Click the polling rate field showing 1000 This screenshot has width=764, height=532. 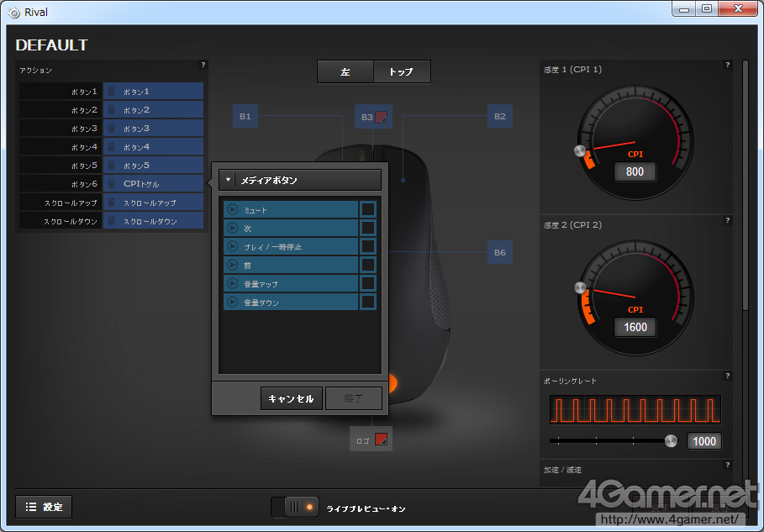pos(704,441)
